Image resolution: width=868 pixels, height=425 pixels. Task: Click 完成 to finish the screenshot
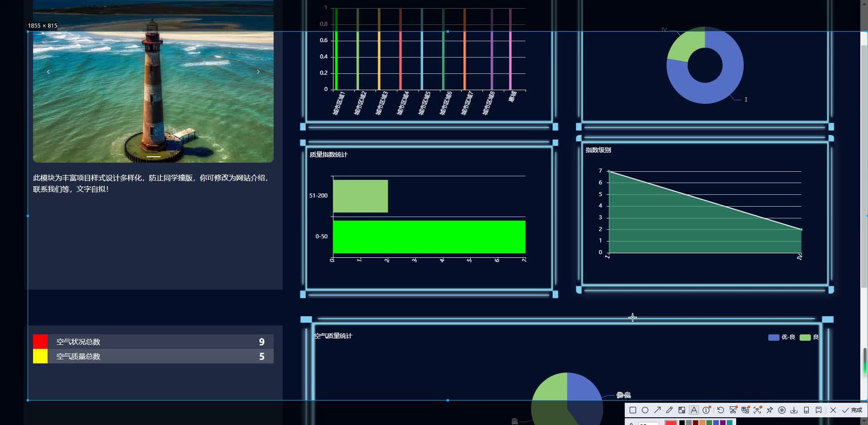(x=852, y=410)
